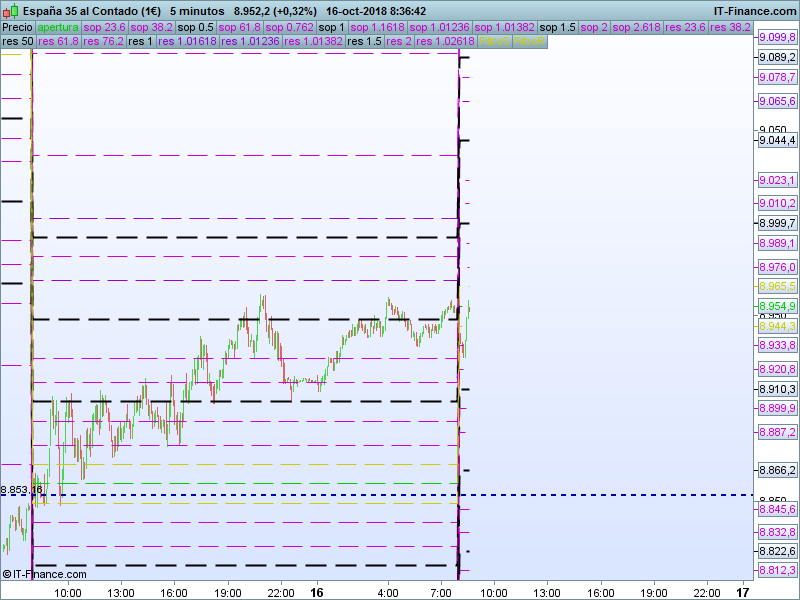This screenshot has width=800, height=600.
Task: Click the 8.910,3 black price label
Action: pyautogui.click(x=777, y=389)
